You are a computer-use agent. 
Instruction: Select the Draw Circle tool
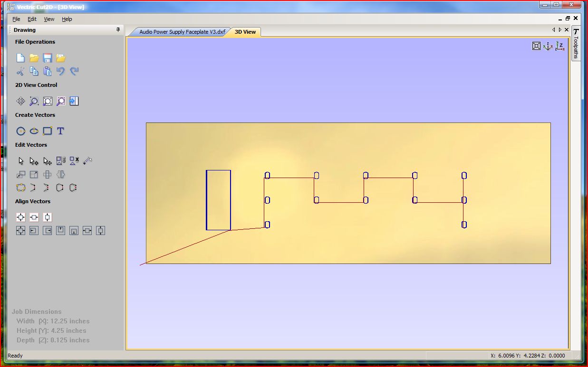[20, 131]
